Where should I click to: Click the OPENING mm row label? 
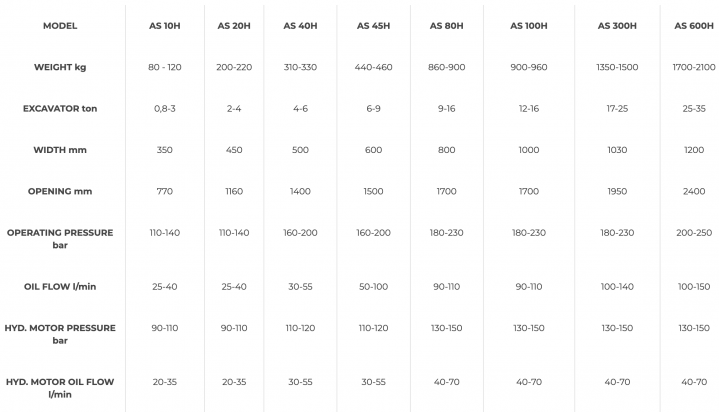point(60,190)
